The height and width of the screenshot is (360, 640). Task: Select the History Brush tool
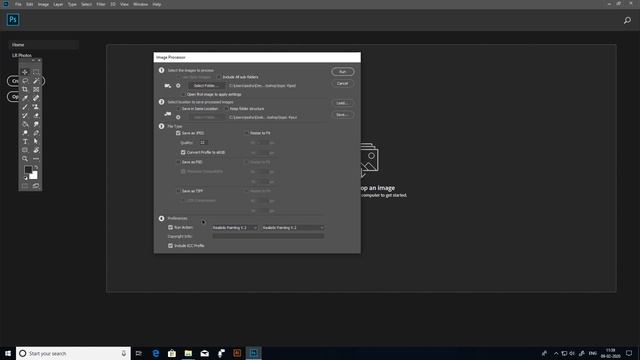pyautogui.click(x=25, y=116)
